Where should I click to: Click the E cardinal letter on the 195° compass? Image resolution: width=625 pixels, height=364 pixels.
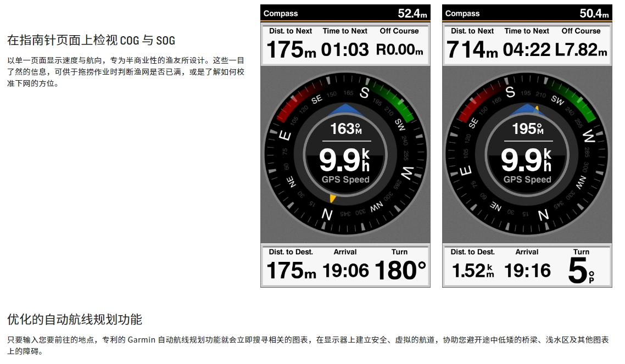click(466, 171)
